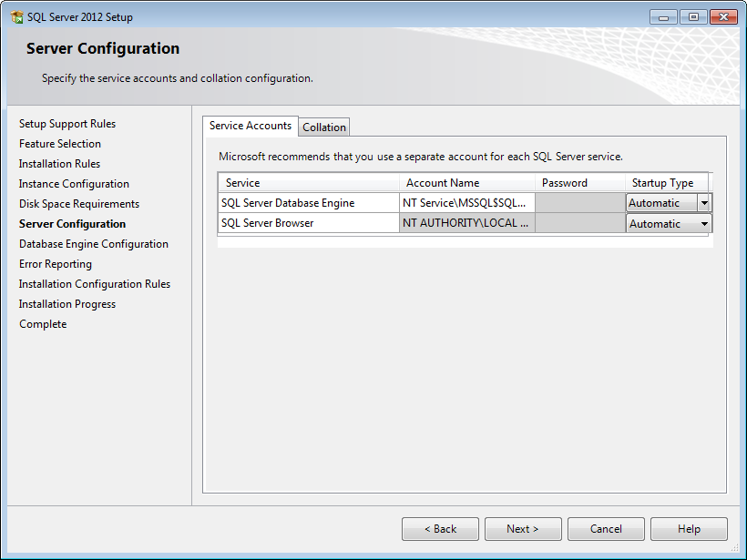This screenshot has width=747, height=560.
Task: Click Instance Configuration step
Action: click(x=74, y=184)
